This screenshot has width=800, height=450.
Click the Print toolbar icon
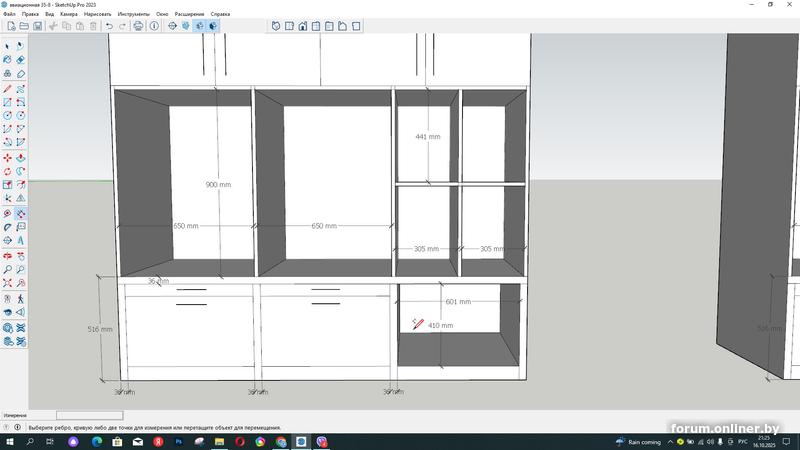click(x=138, y=26)
